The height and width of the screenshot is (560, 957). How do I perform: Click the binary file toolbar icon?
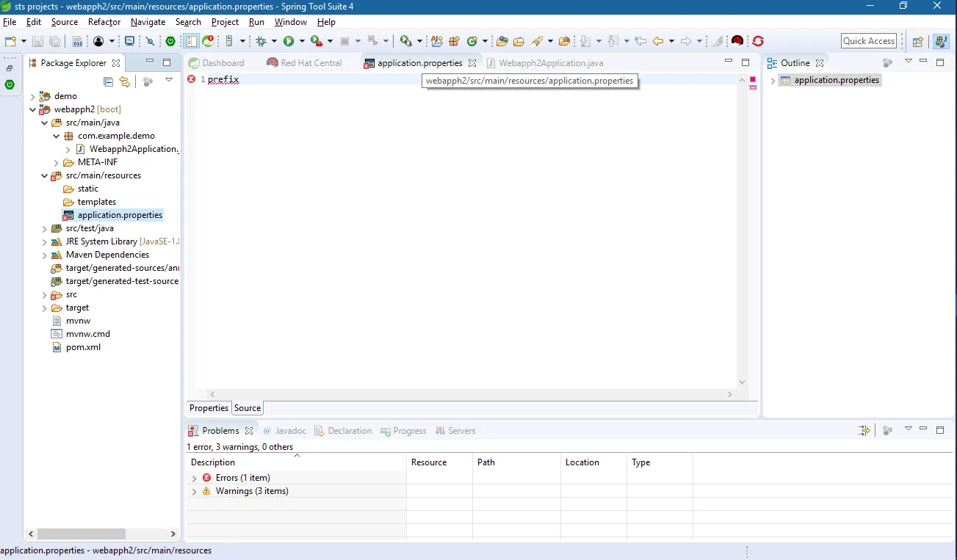tap(77, 41)
